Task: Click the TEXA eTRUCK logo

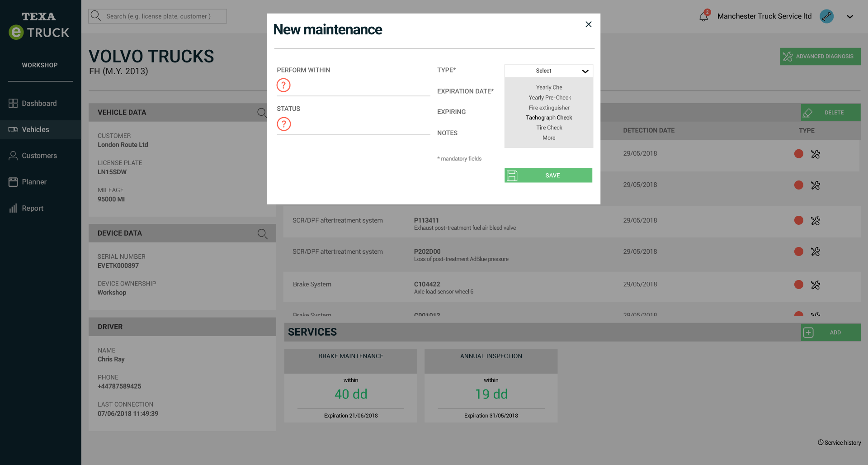Action: click(x=39, y=25)
